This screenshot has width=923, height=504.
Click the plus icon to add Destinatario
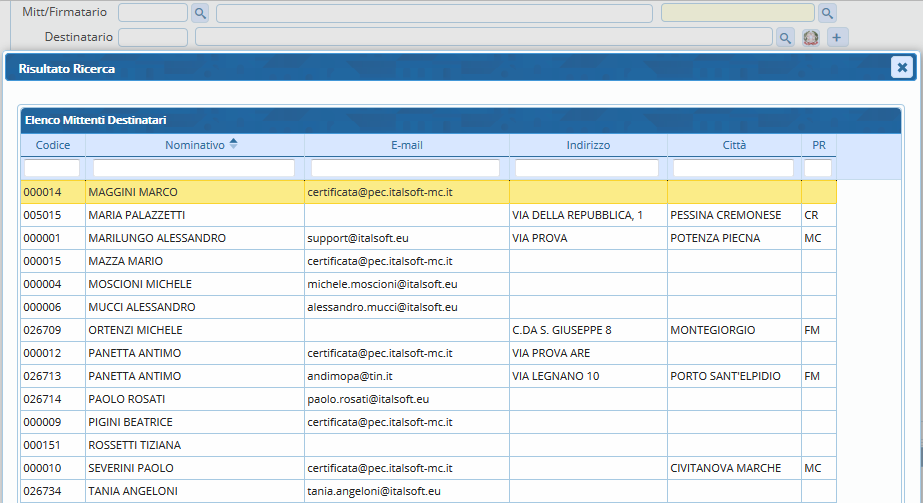pos(837,38)
